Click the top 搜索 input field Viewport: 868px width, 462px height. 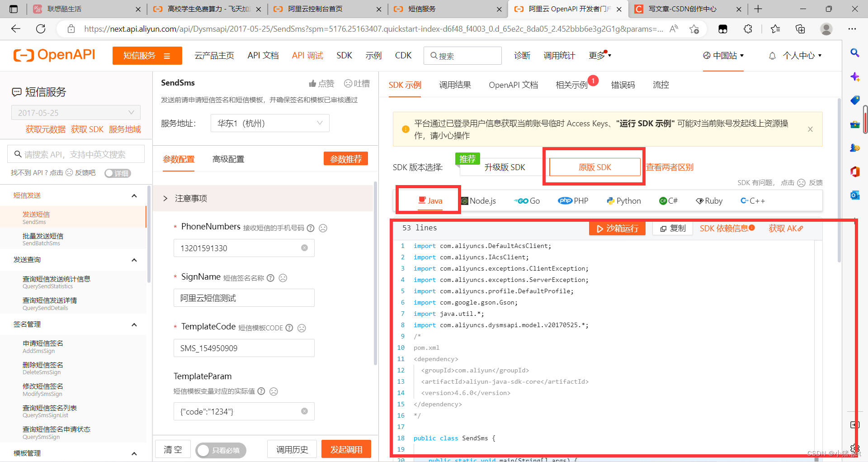462,56
